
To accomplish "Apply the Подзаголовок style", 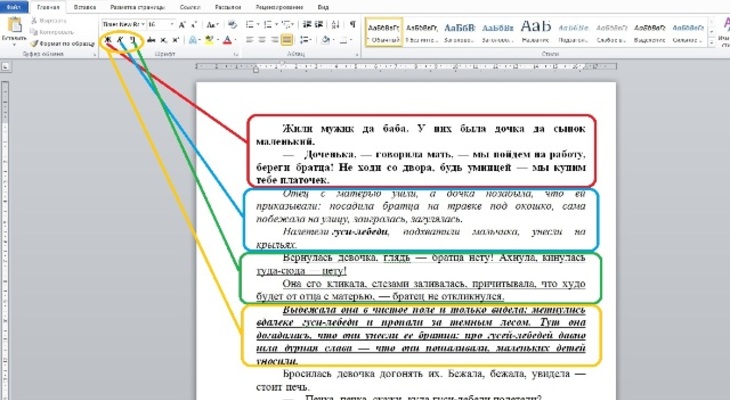I will pyautogui.click(x=574, y=32).
